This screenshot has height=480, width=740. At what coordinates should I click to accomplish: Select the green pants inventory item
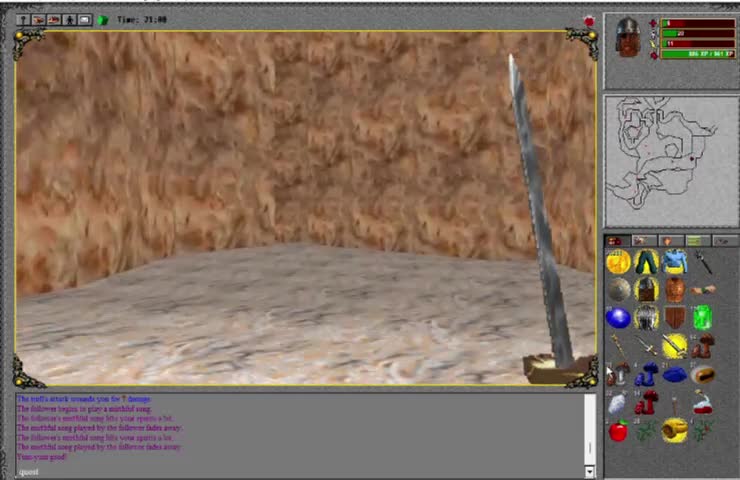[x=646, y=262]
